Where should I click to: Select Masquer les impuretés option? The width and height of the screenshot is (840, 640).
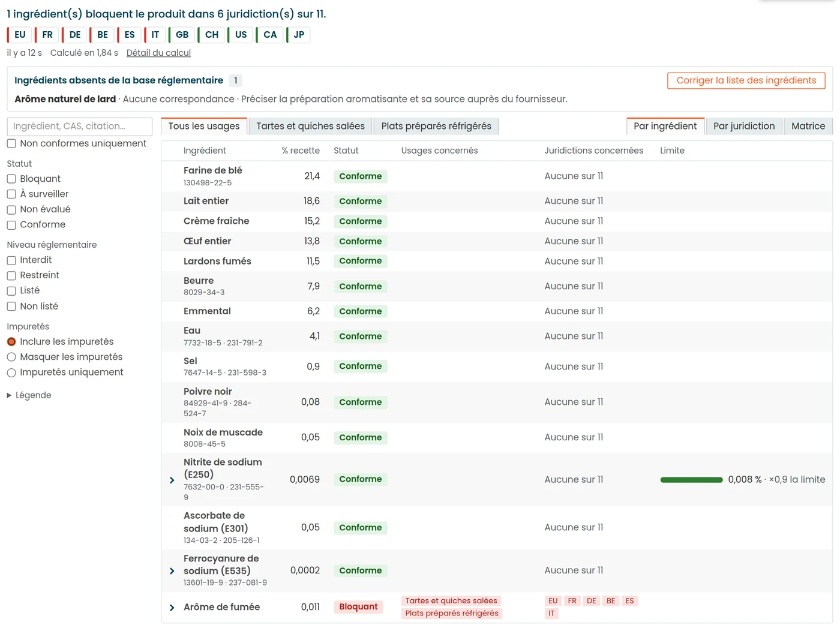click(x=11, y=357)
